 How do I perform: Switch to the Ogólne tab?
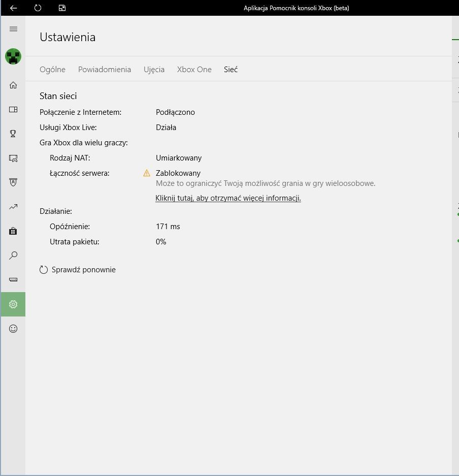tap(52, 70)
